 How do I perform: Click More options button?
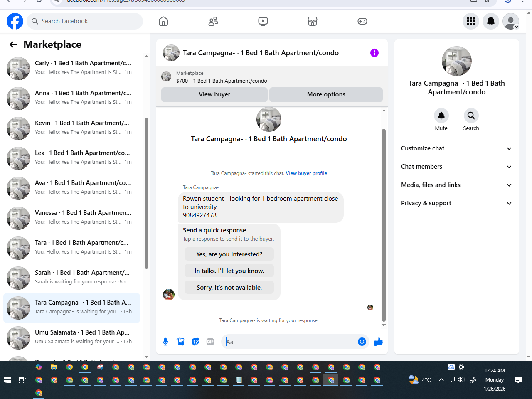coord(326,94)
